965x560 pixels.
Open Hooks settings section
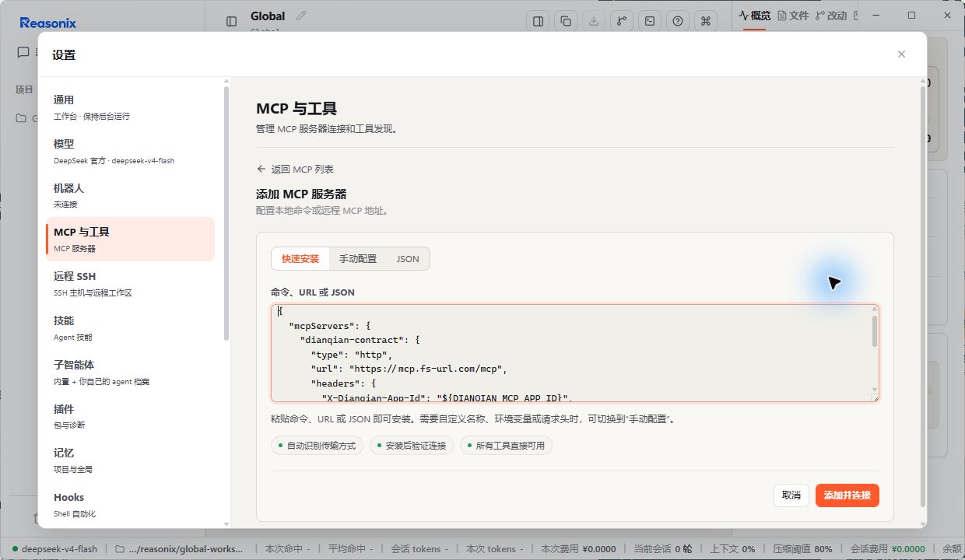[130, 505]
